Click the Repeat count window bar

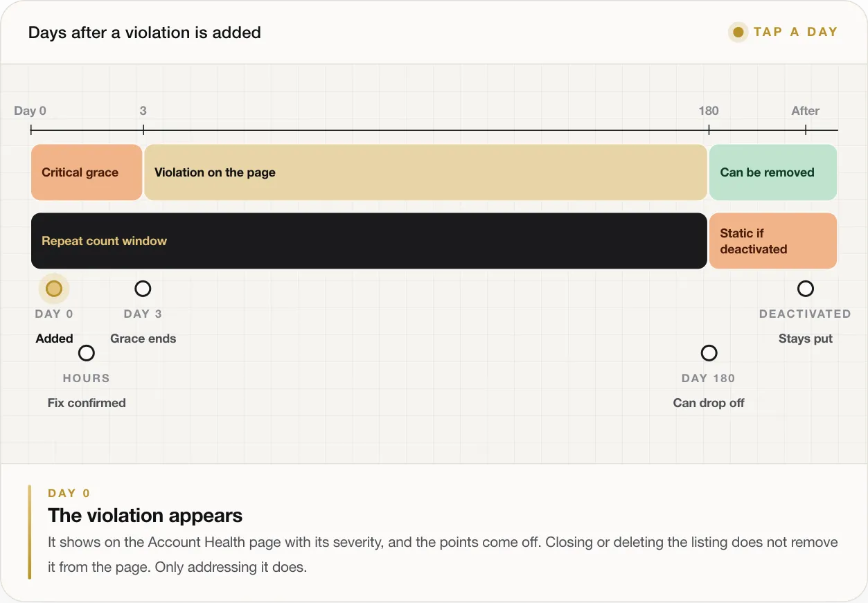point(369,241)
